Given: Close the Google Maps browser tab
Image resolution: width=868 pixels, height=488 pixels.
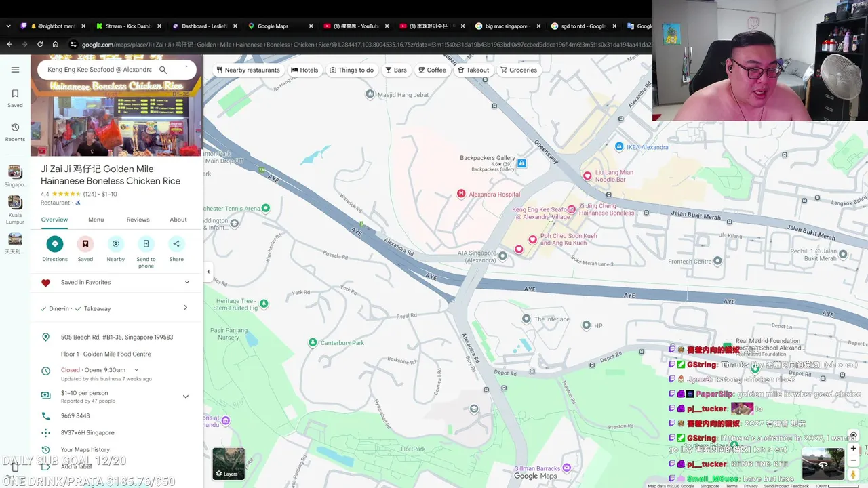Looking at the screenshot, I should pyautogui.click(x=311, y=26).
